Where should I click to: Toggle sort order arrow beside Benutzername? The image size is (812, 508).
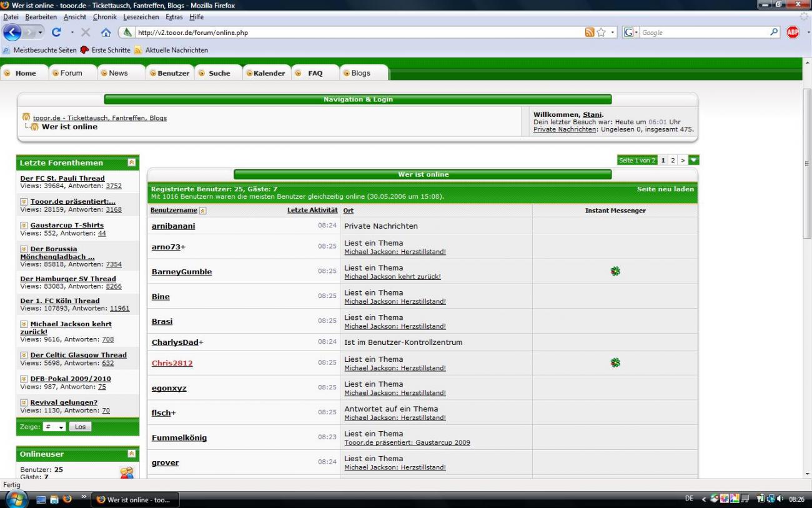(202, 211)
